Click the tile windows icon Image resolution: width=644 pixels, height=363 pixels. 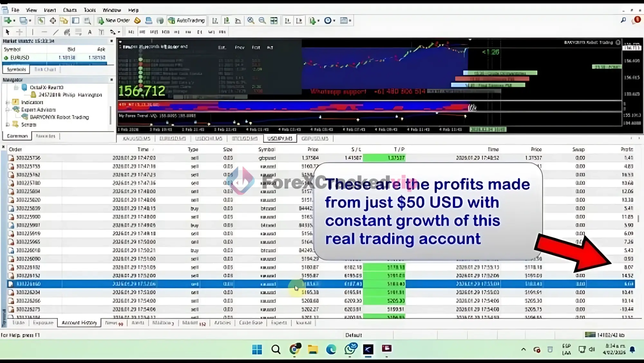click(x=274, y=21)
